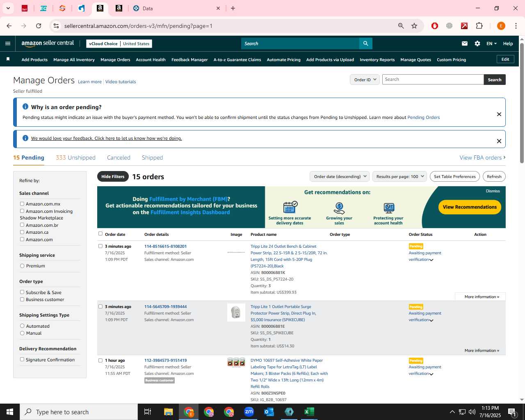
Task: Click the Refresh orders button
Action: tap(494, 177)
